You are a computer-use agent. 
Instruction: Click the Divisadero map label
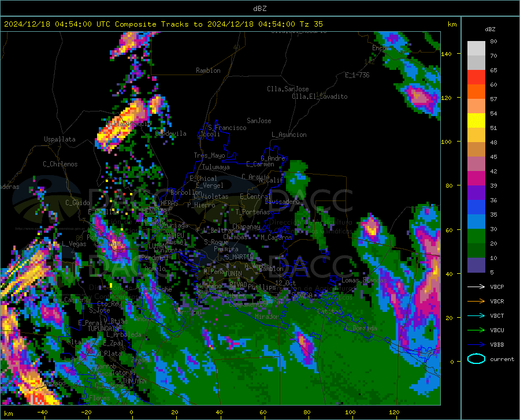[x=282, y=202]
